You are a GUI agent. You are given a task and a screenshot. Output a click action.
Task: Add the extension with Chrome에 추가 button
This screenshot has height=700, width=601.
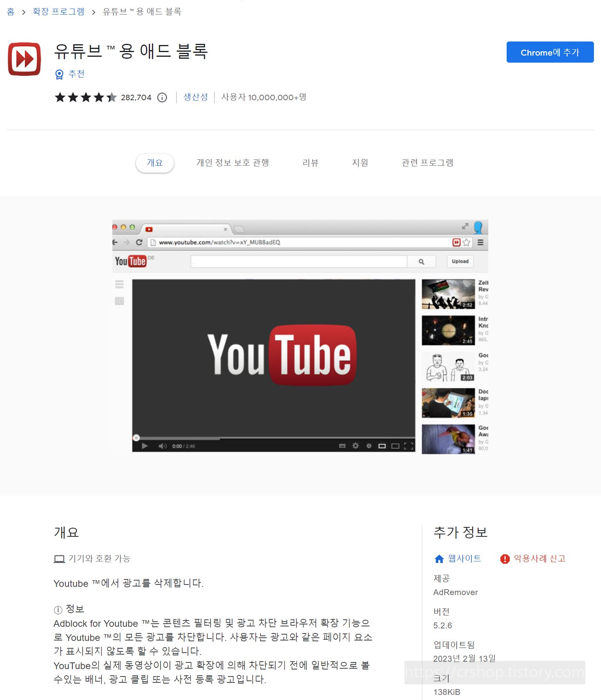click(550, 52)
